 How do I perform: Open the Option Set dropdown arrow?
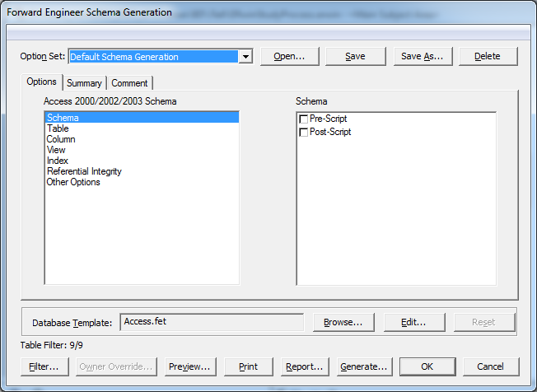pos(245,57)
